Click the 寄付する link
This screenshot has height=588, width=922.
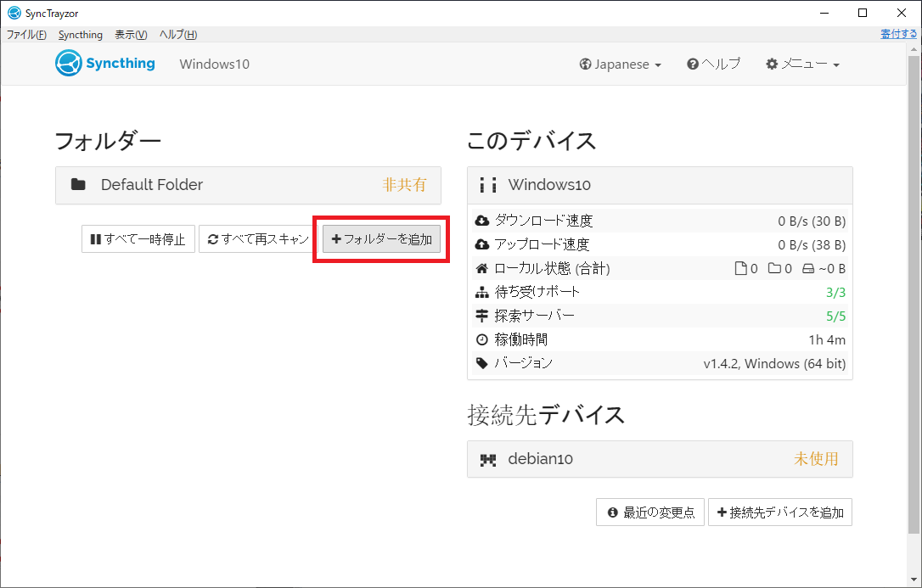tap(898, 34)
